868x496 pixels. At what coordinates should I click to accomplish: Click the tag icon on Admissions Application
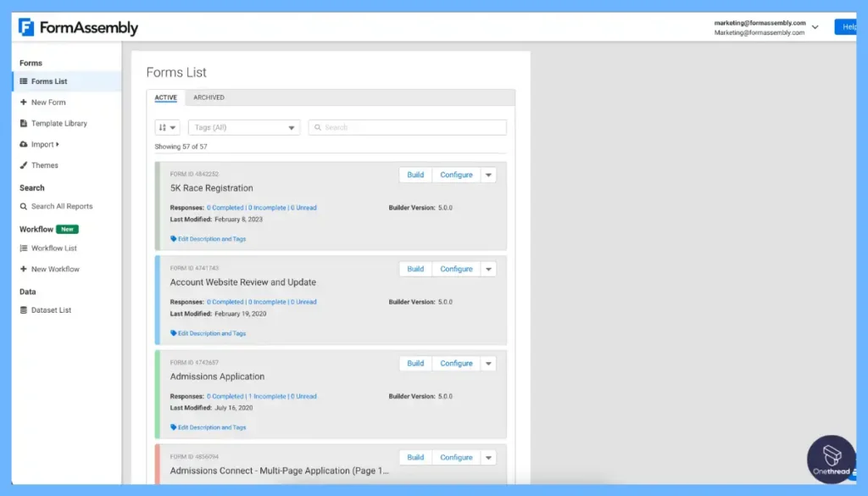pos(173,428)
